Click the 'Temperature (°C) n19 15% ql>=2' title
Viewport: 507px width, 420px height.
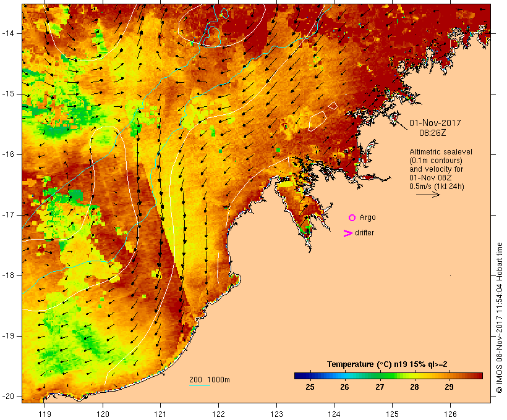click(x=387, y=364)
